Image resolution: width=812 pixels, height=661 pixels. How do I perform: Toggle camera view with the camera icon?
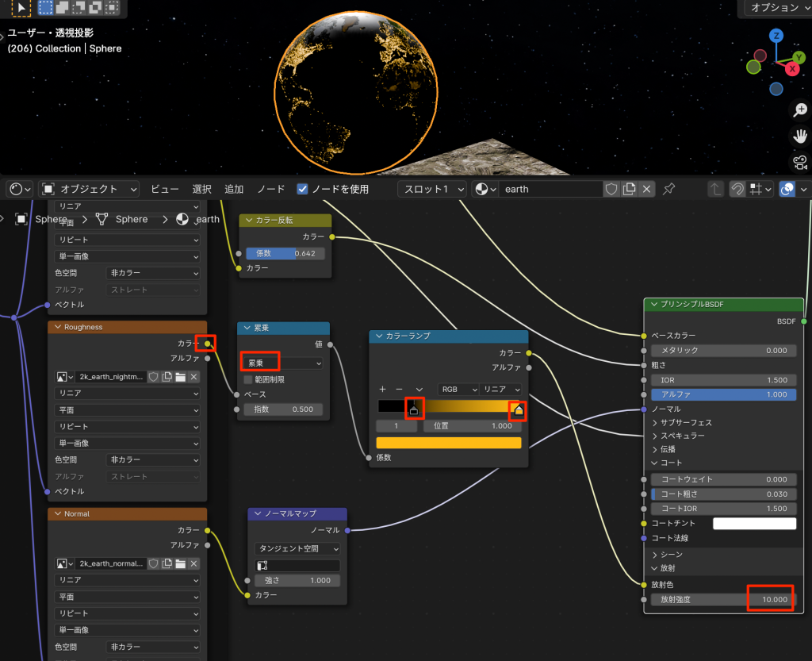point(799,163)
